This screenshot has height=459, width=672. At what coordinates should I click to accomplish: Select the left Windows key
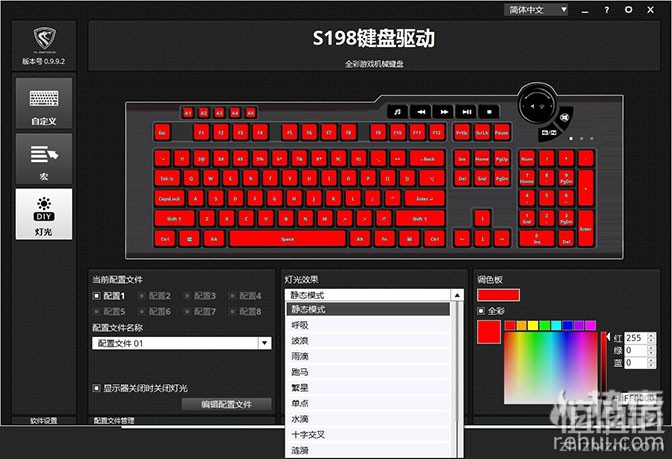[x=189, y=239]
